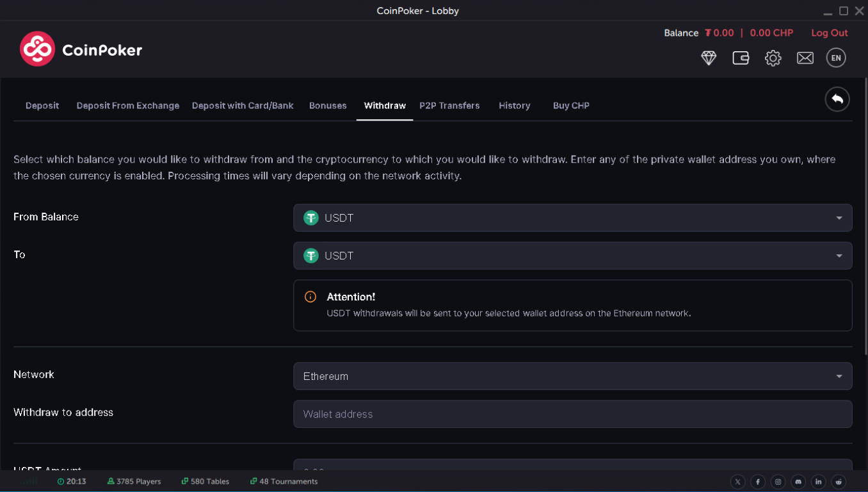Open the settings gear icon
This screenshot has width=868, height=492.
pyautogui.click(x=773, y=58)
